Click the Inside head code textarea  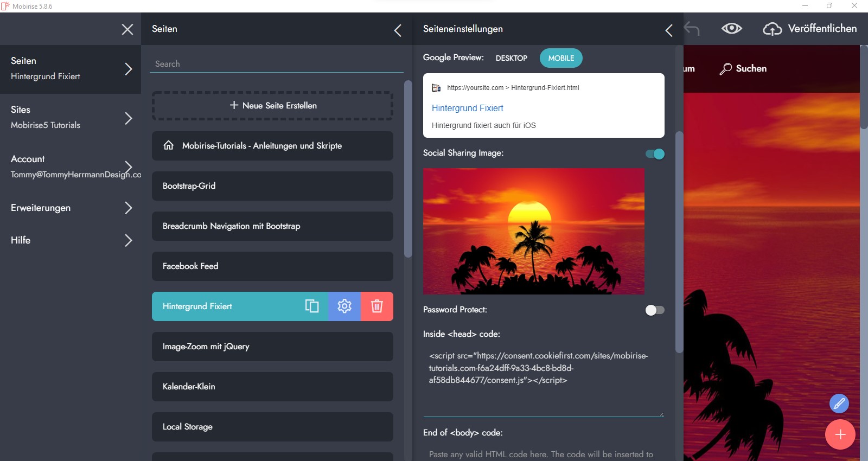[x=544, y=381]
